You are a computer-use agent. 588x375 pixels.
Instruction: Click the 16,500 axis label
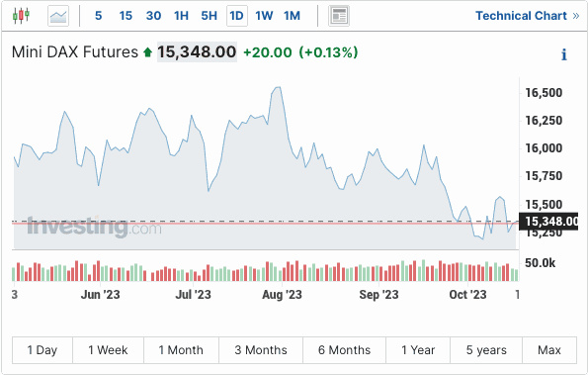pos(544,93)
